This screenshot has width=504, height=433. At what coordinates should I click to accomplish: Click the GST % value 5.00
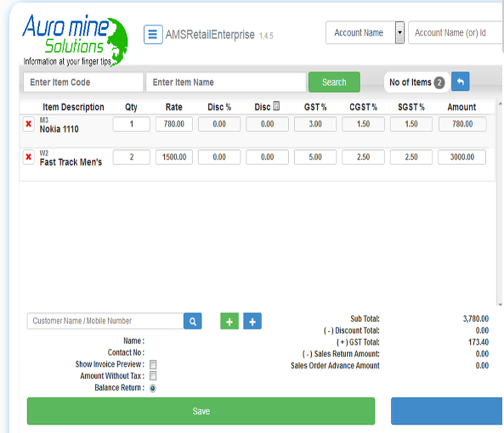tap(316, 157)
